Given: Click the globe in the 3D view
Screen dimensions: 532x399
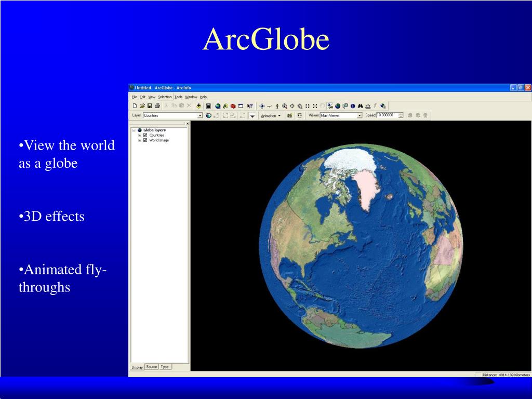Looking at the screenshot, I should click(361, 246).
